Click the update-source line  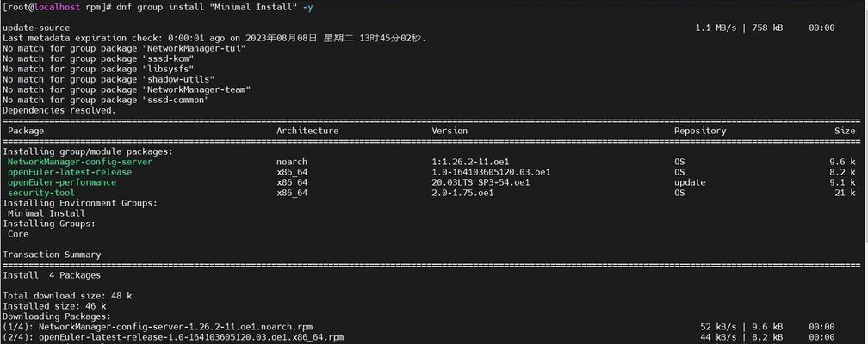click(36, 28)
